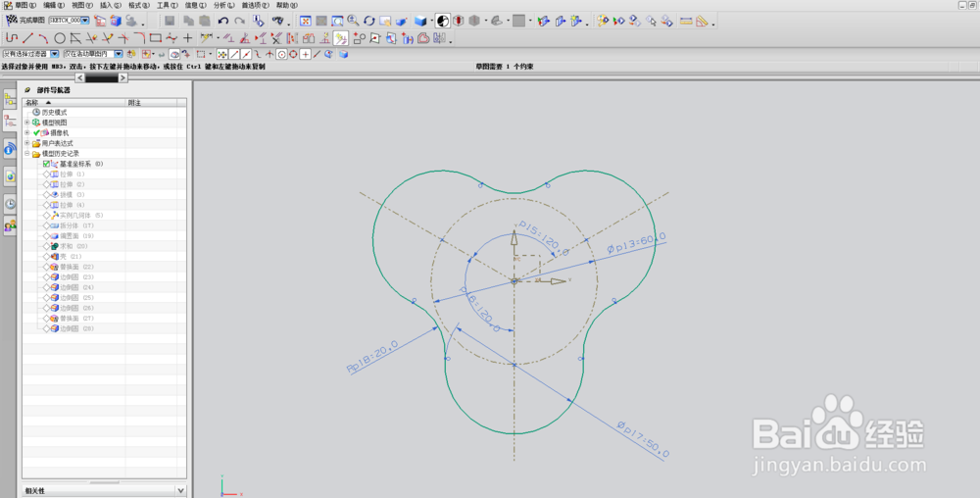
Task: Collapse the 模型历史记录 tree node
Action: tap(26, 153)
